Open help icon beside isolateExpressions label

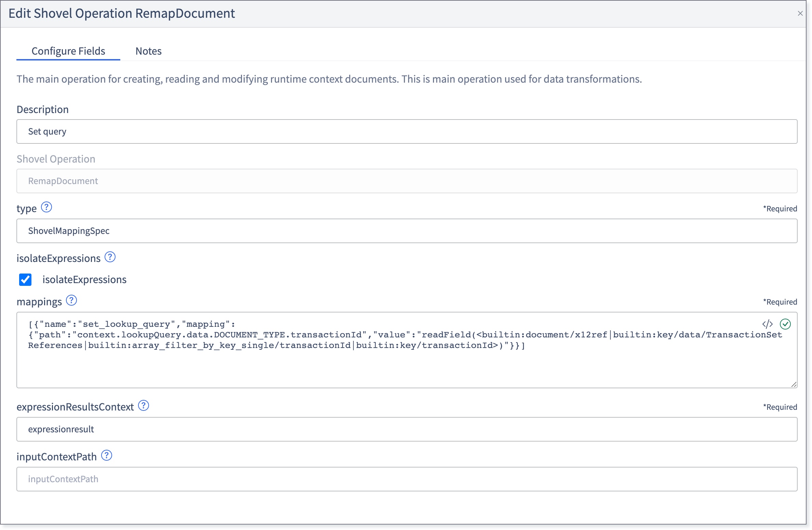110,257
